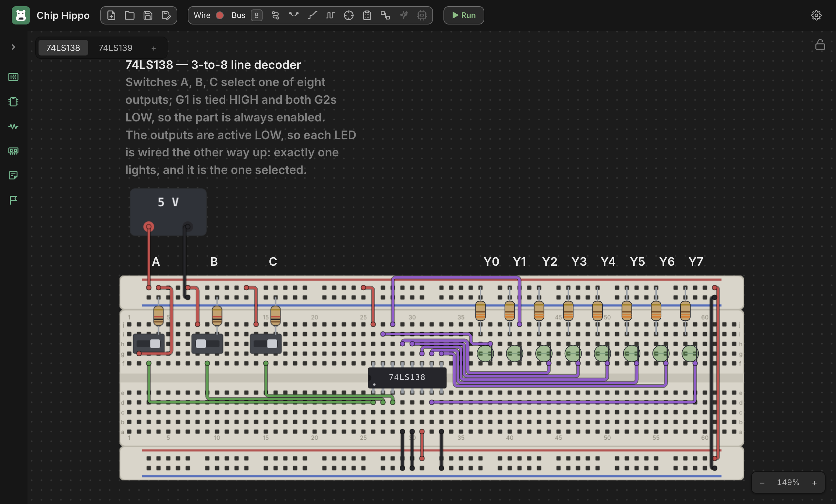Run the circuit simulation
The height and width of the screenshot is (504, 836).
click(x=463, y=15)
